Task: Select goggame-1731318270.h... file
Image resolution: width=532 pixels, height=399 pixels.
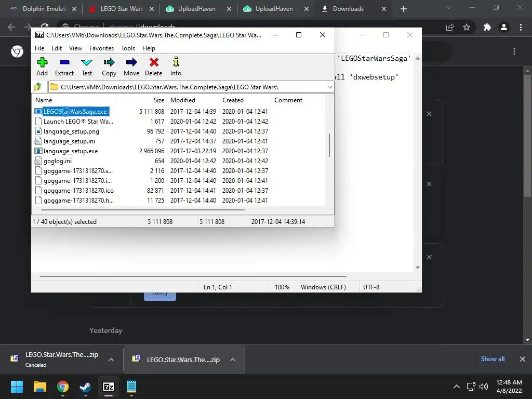Action: (79, 200)
